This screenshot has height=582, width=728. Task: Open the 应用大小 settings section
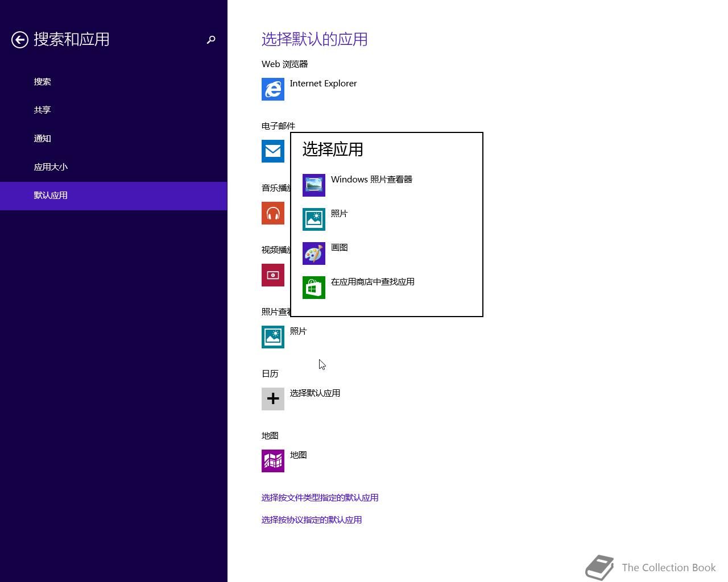pos(114,167)
